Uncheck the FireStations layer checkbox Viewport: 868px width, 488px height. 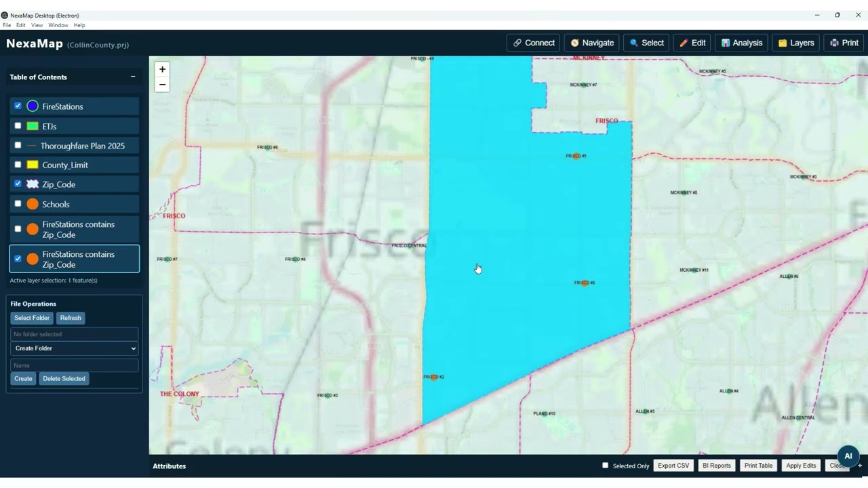[18, 106]
